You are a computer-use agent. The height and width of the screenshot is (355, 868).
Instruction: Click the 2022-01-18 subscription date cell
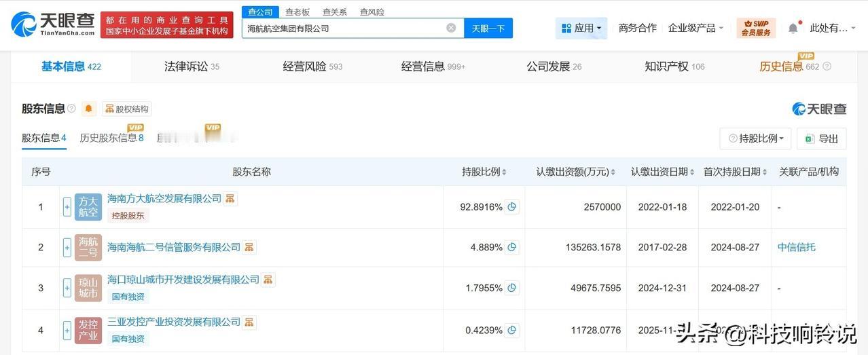coord(662,207)
